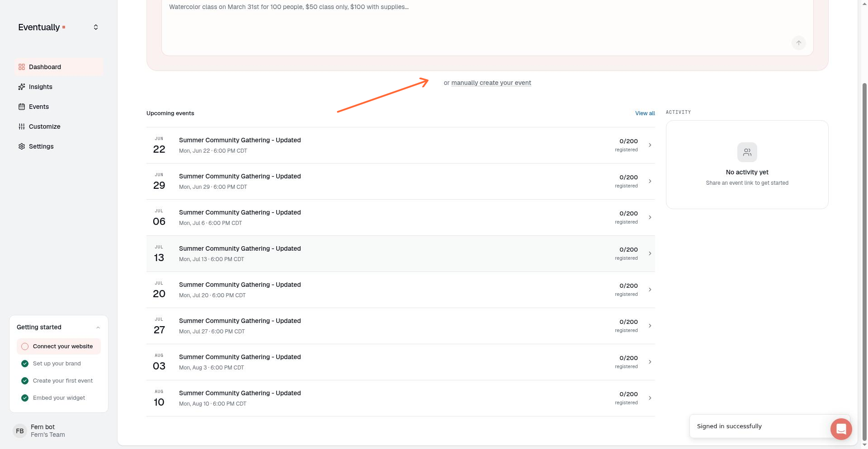Open the Jul 20 event via its chevron

click(650, 290)
